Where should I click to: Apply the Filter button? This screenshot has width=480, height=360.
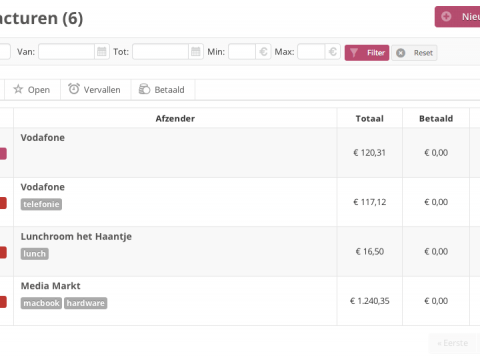coord(367,53)
